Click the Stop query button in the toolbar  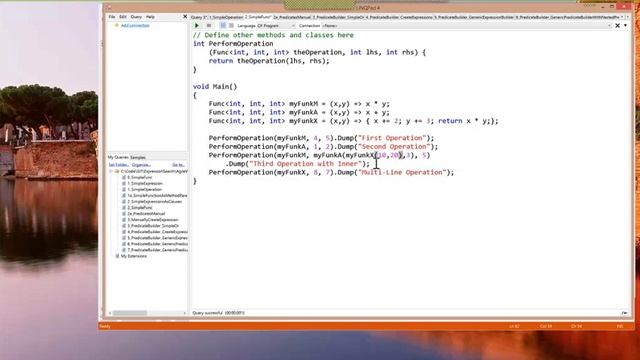coord(209,25)
